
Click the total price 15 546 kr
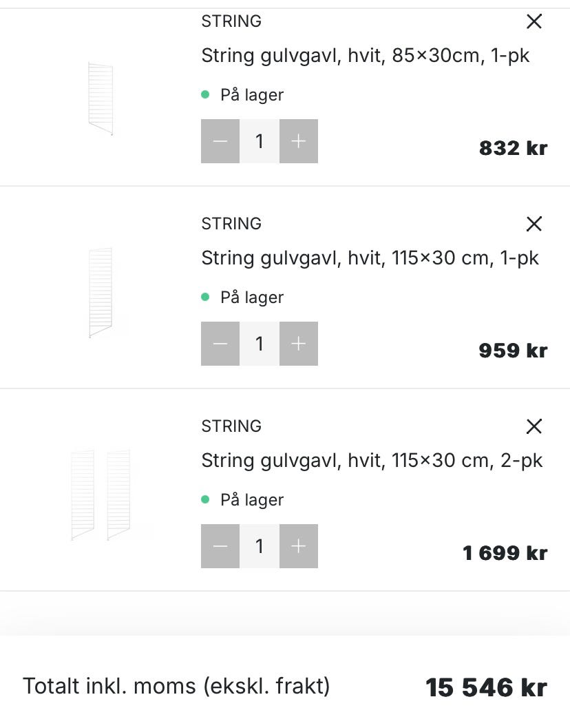pos(486,687)
